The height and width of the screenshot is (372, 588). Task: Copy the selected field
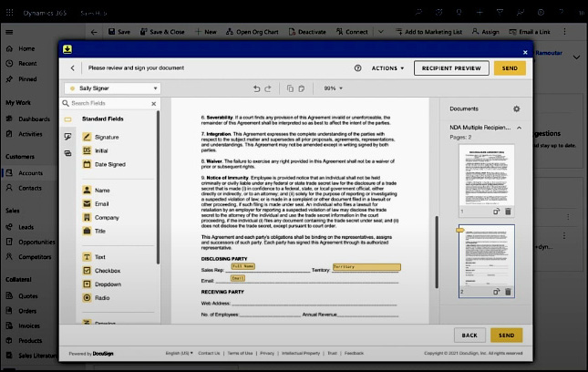(290, 88)
